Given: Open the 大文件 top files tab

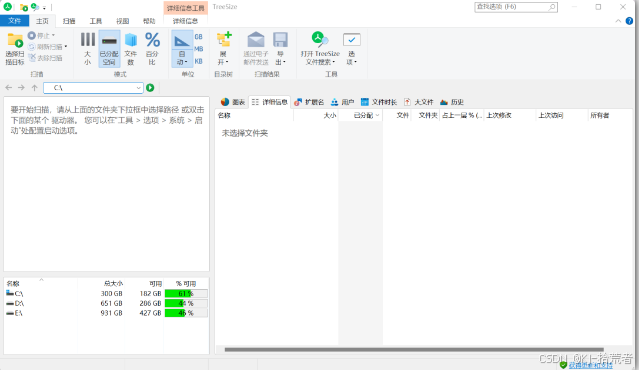Looking at the screenshot, I should tap(419, 102).
